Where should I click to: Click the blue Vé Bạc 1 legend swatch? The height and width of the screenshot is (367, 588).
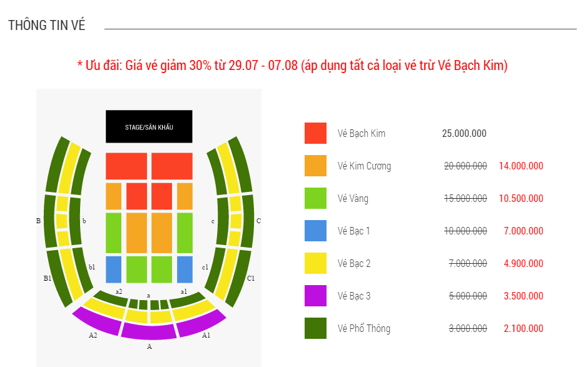click(315, 231)
